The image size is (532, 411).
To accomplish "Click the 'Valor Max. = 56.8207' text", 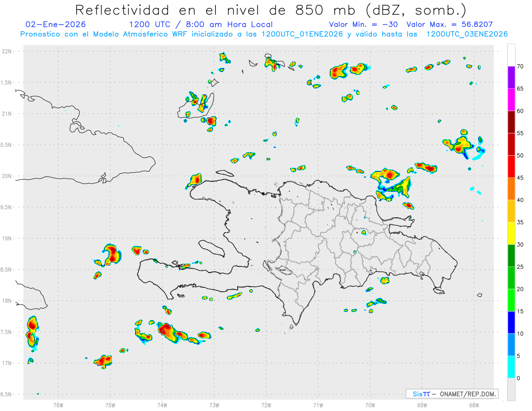I will pyautogui.click(x=450, y=24).
